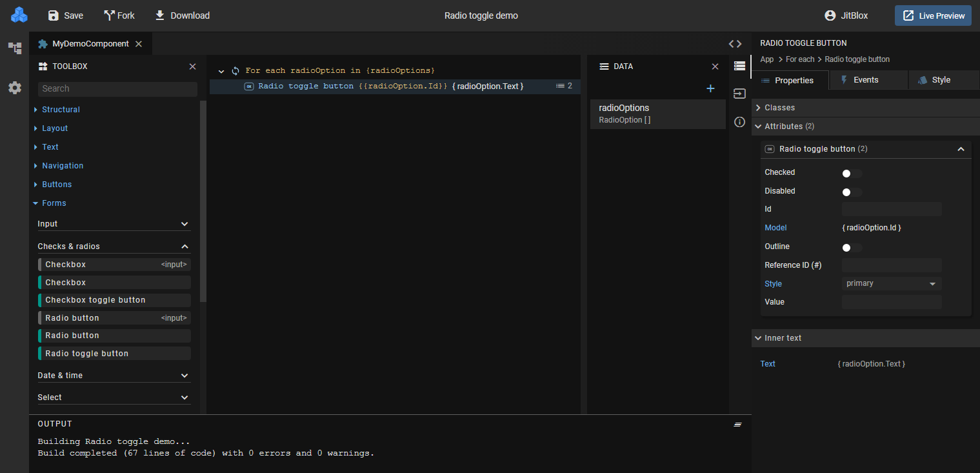Image resolution: width=980 pixels, height=473 pixels.
Task: Click the Data panel header icon
Action: coord(605,66)
